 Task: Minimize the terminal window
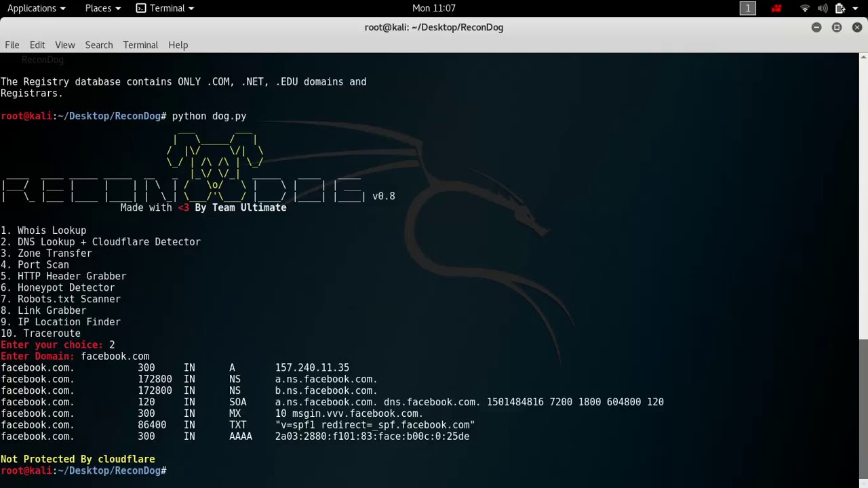coord(816,27)
